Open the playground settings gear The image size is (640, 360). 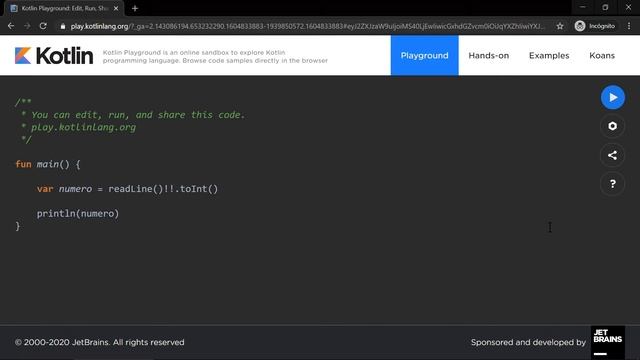[612, 126]
